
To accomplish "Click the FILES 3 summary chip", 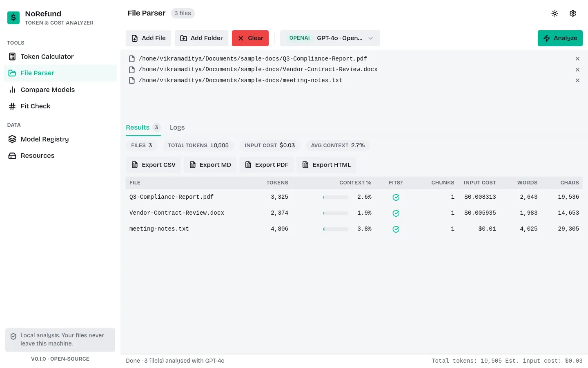I will (142, 146).
